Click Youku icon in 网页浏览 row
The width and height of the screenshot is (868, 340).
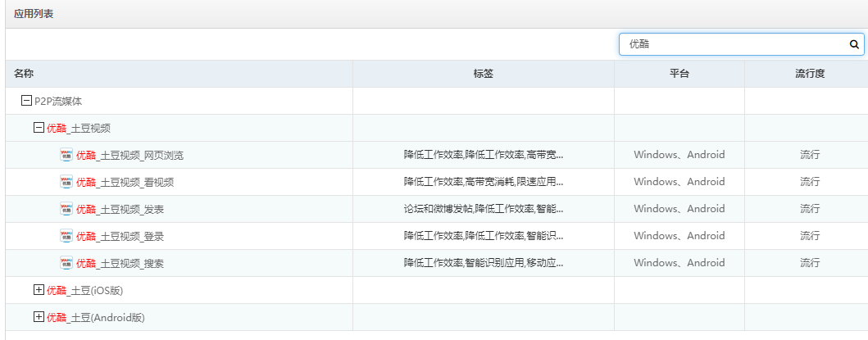click(x=66, y=155)
